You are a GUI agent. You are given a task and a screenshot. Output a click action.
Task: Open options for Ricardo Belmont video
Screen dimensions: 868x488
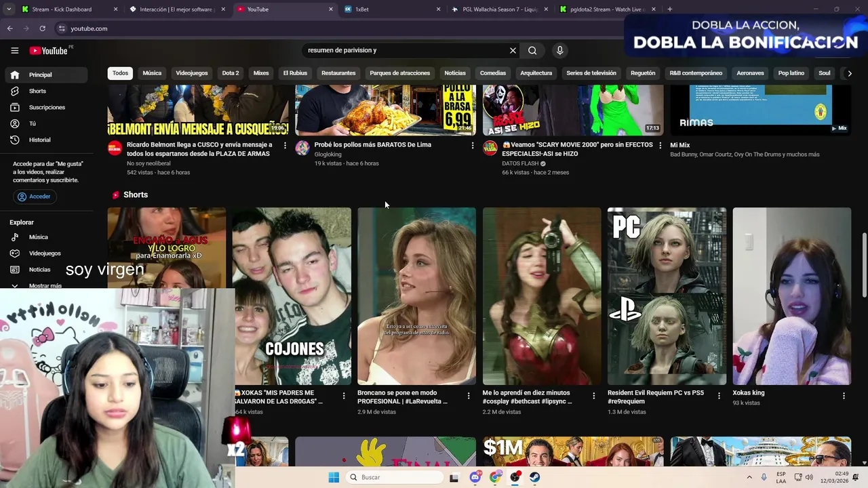(285, 145)
